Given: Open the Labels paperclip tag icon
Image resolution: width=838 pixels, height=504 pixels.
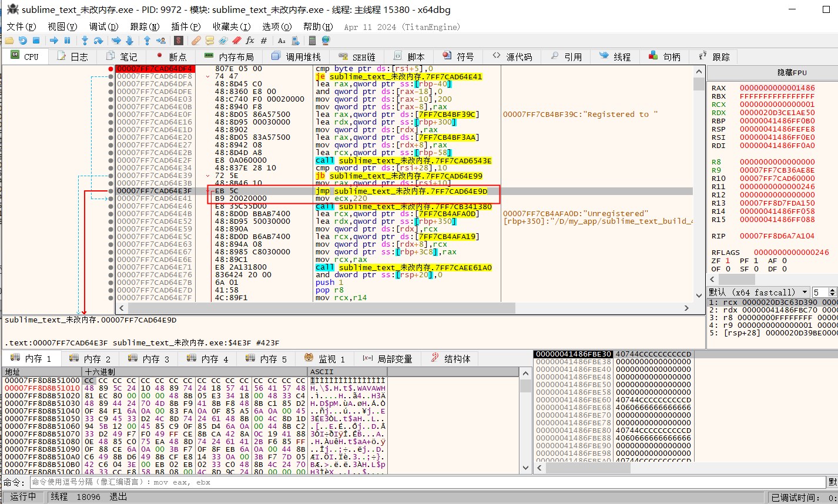Looking at the screenshot, I should point(223,41).
